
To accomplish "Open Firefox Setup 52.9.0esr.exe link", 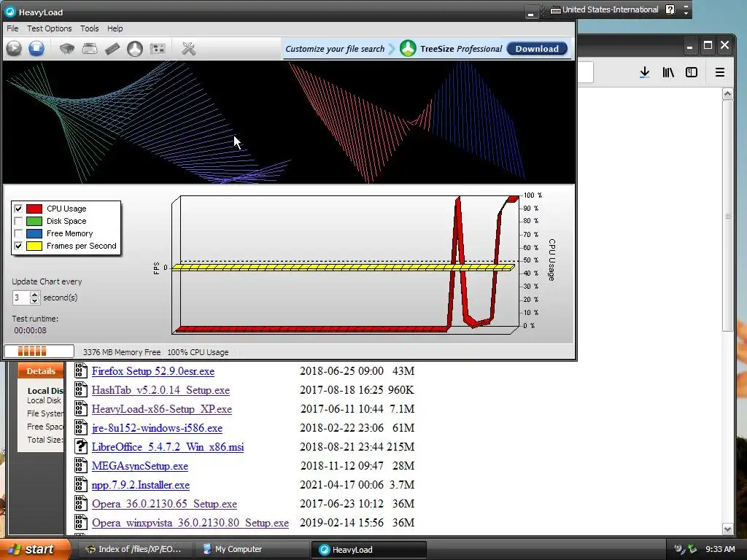I will (153, 371).
